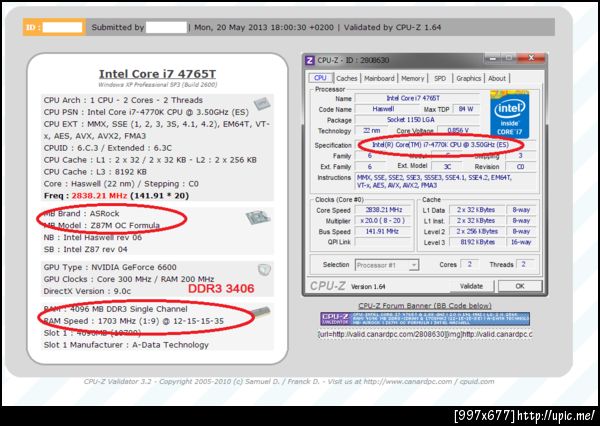Click the Level 3 cache 8192 KBytes value
The height and width of the screenshot is (426, 600).
click(x=476, y=242)
